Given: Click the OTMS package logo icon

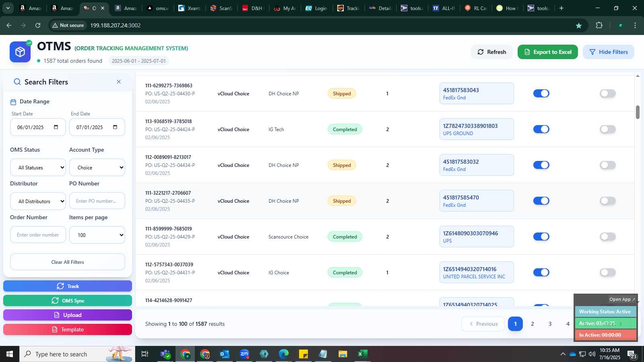Looking at the screenshot, I should [x=20, y=52].
